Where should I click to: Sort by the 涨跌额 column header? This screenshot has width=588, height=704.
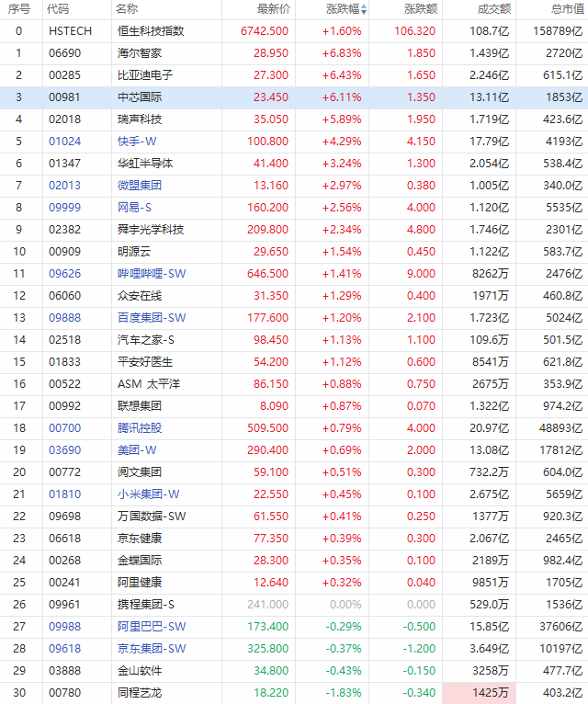click(421, 9)
